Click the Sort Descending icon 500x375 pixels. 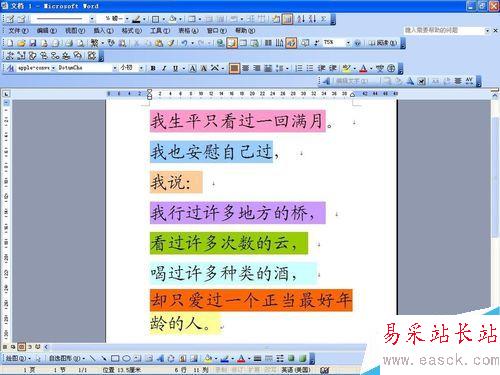[312, 19]
